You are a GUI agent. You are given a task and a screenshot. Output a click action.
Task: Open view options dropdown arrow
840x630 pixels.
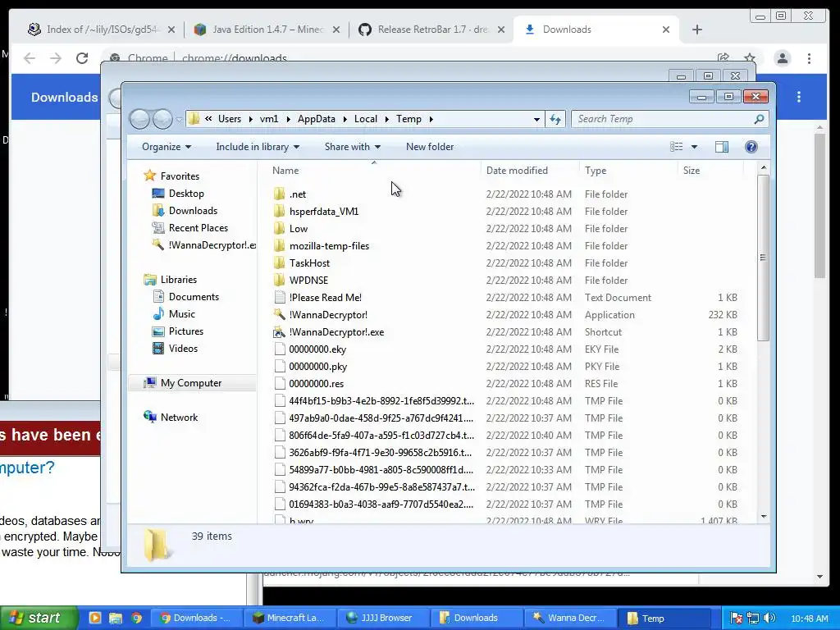(694, 147)
